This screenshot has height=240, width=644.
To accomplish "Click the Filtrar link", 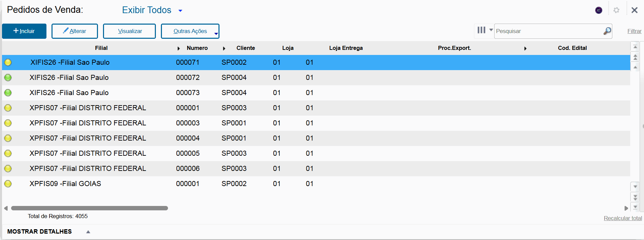I will point(634,31).
